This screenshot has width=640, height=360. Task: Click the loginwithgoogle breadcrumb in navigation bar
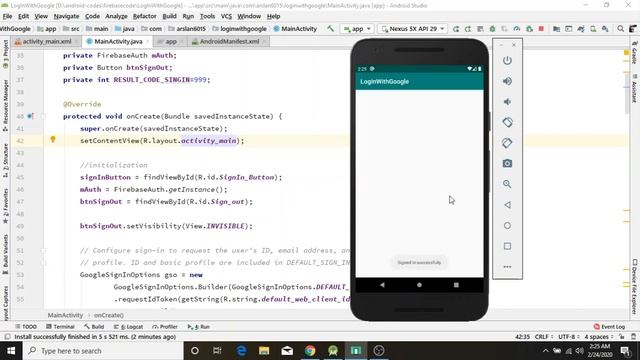pos(240,29)
